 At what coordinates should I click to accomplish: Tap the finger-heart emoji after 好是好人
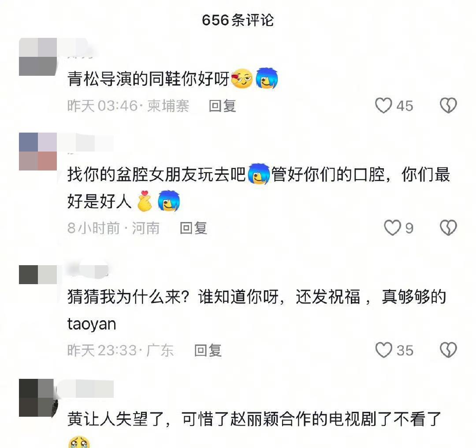144,201
